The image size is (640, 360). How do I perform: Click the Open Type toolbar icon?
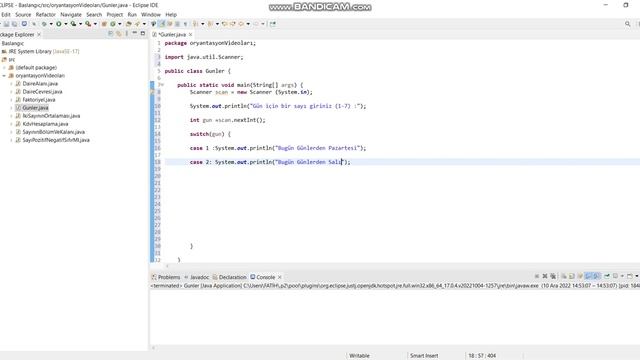pyautogui.click(x=128, y=24)
